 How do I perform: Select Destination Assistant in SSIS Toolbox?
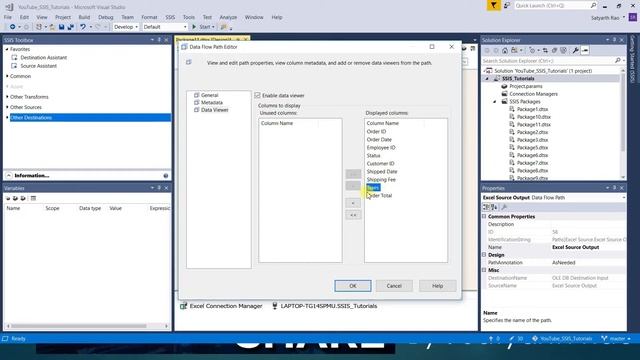[x=44, y=58]
